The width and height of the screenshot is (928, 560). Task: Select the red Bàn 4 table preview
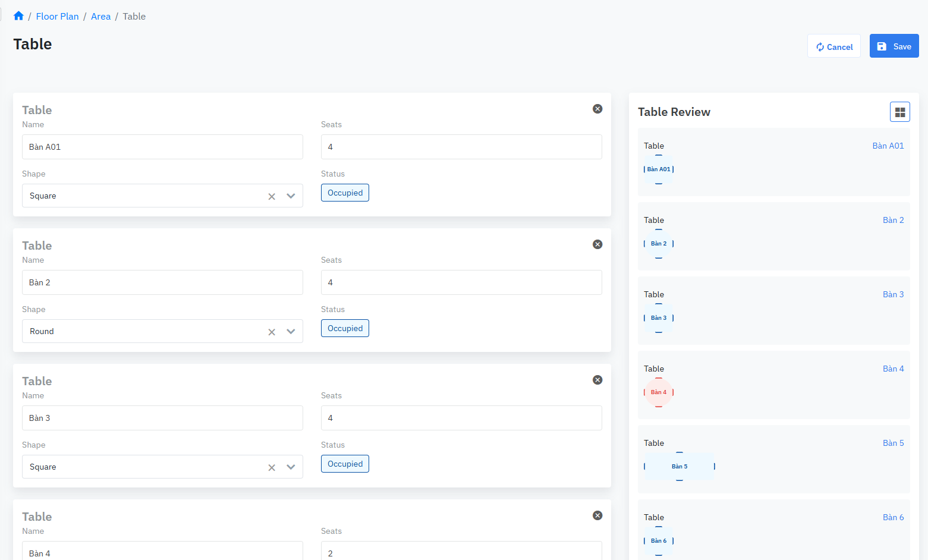click(x=659, y=392)
